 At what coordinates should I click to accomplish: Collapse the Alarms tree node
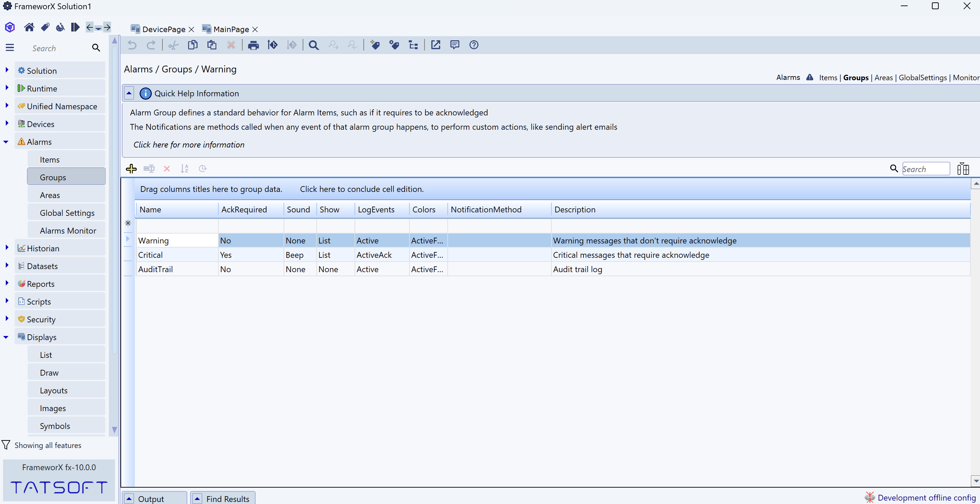click(6, 142)
